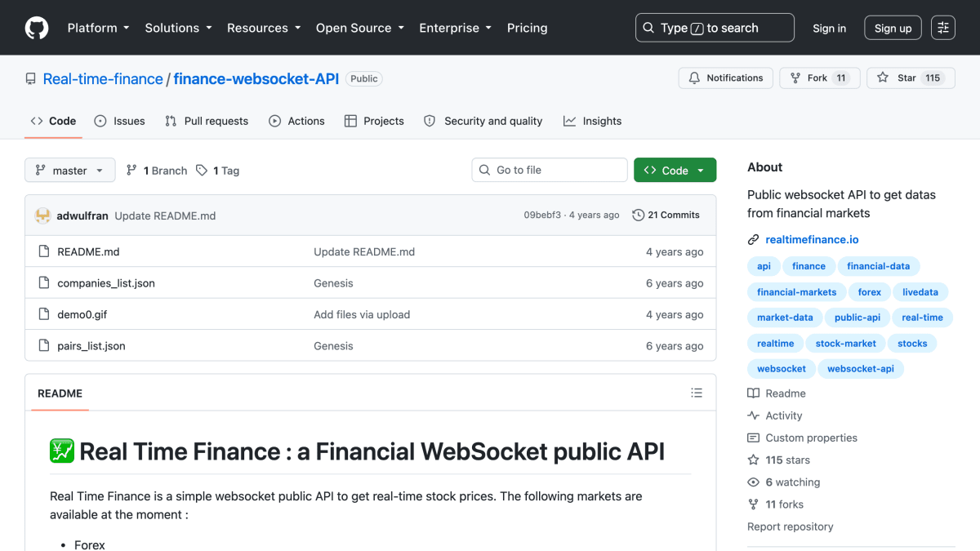Expand the Resources menu

pyautogui.click(x=264, y=28)
